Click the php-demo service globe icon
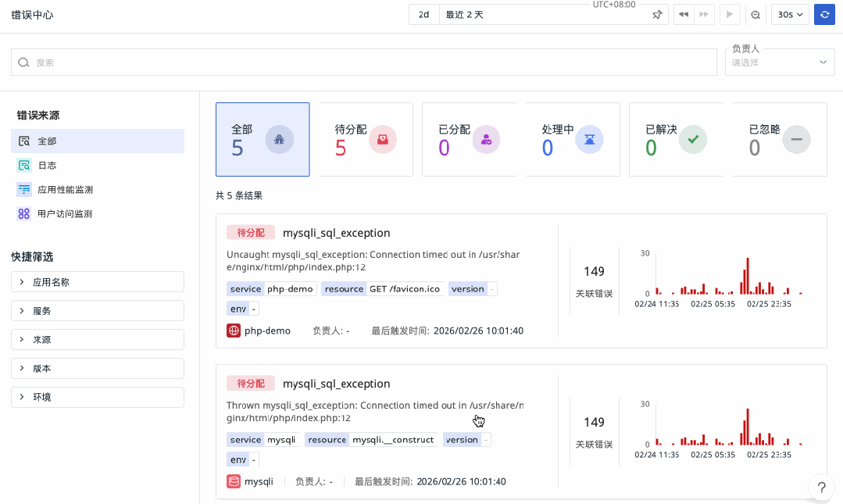This screenshot has width=843, height=504. coord(232,331)
